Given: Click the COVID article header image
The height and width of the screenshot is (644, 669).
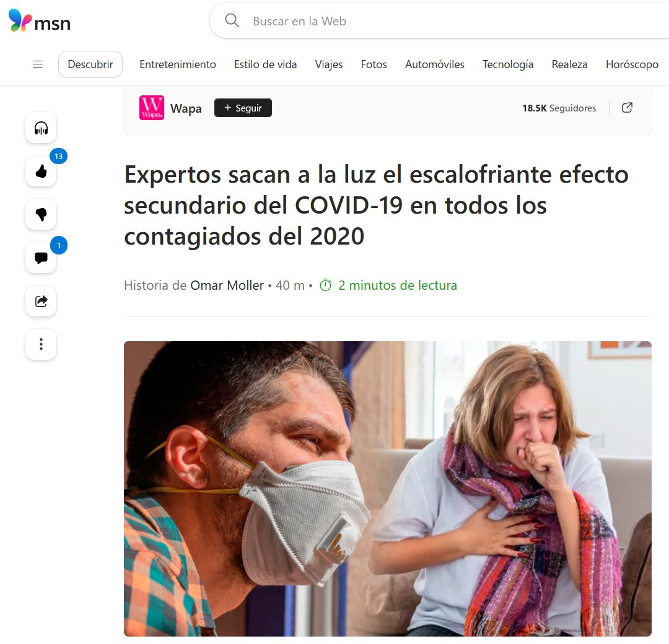Looking at the screenshot, I should [x=387, y=489].
